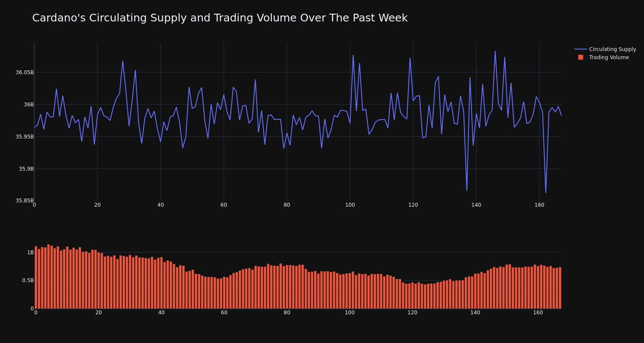This screenshot has width=644, height=343.
Task: Click x-axis label 80 under volume chart
Action: [x=287, y=313]
